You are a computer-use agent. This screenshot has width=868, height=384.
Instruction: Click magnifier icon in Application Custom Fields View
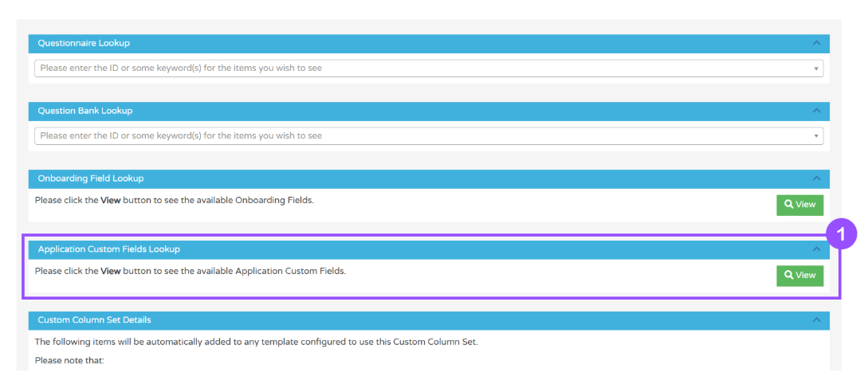pyautogui.click(x=788, y=276)
